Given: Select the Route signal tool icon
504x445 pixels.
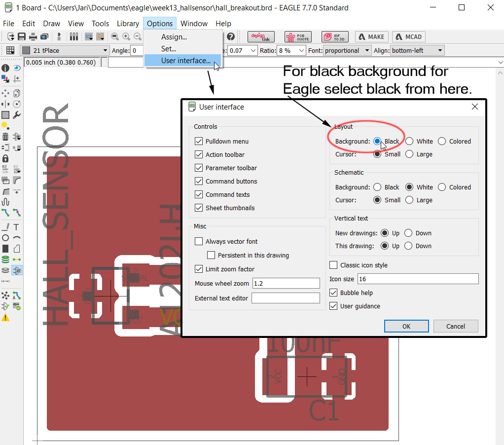Looking at the screenshot, I should [5, 213].
